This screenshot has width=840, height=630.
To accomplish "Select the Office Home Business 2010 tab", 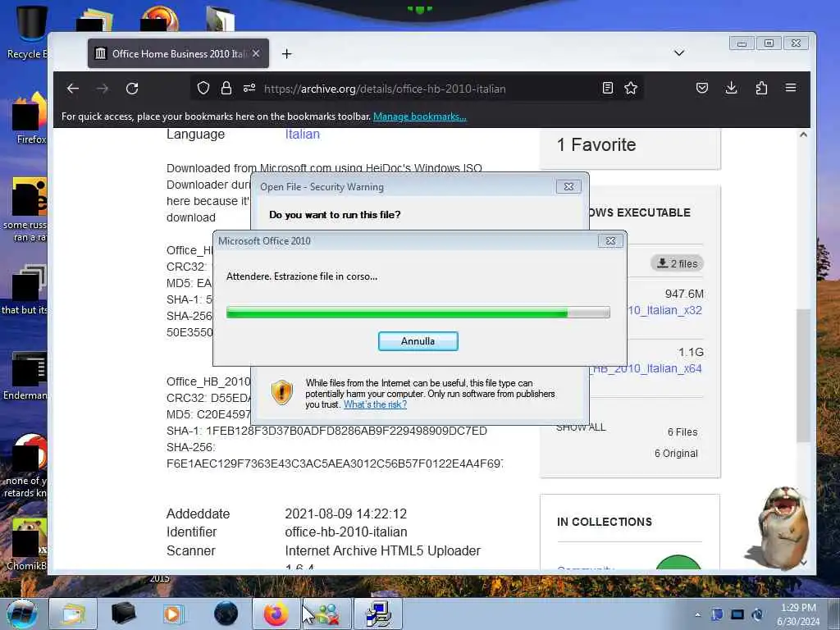I will click(x=178, y=53).
